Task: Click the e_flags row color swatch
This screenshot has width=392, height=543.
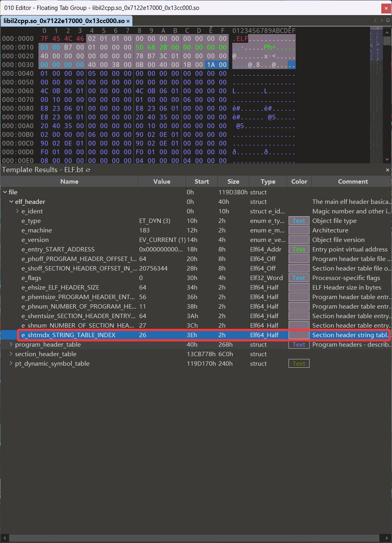Action: [299, 278]
